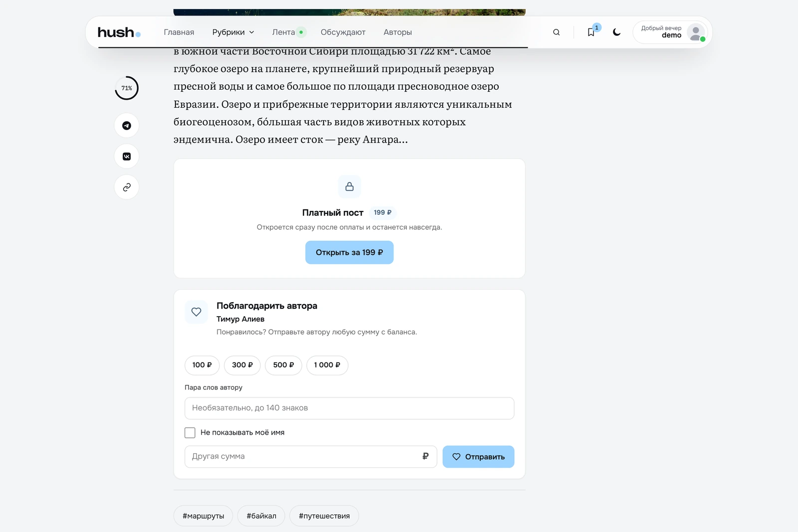Share post via VK icon

(x=127, y=157)
